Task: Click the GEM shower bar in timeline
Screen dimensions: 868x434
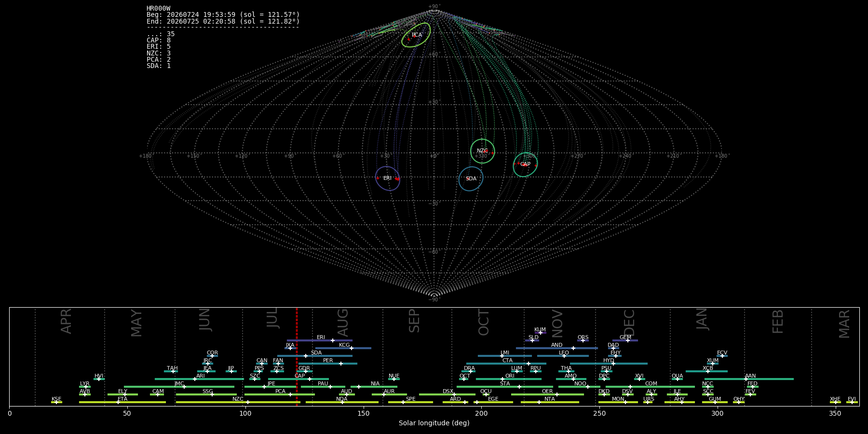Action: tap(625, 340)
